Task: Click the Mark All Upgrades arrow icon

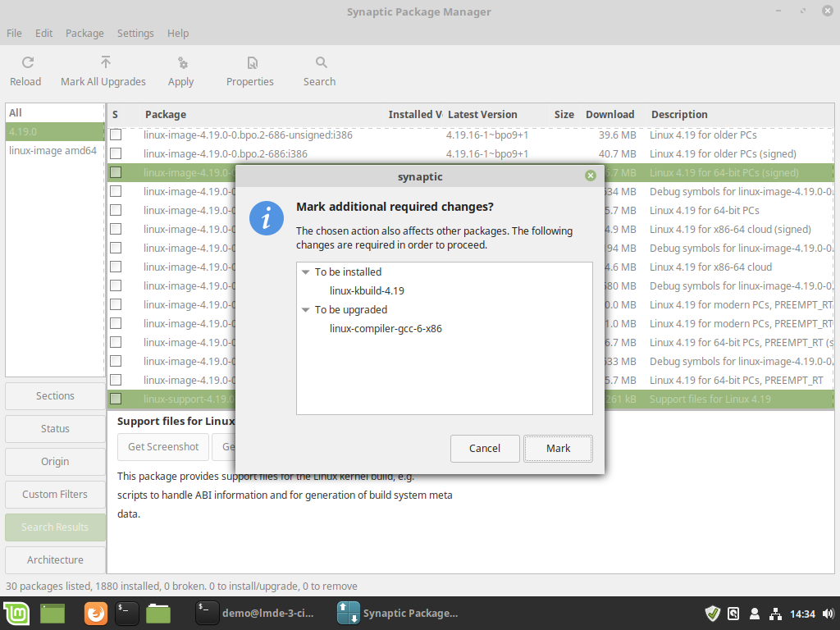Action: click(106, 62)
